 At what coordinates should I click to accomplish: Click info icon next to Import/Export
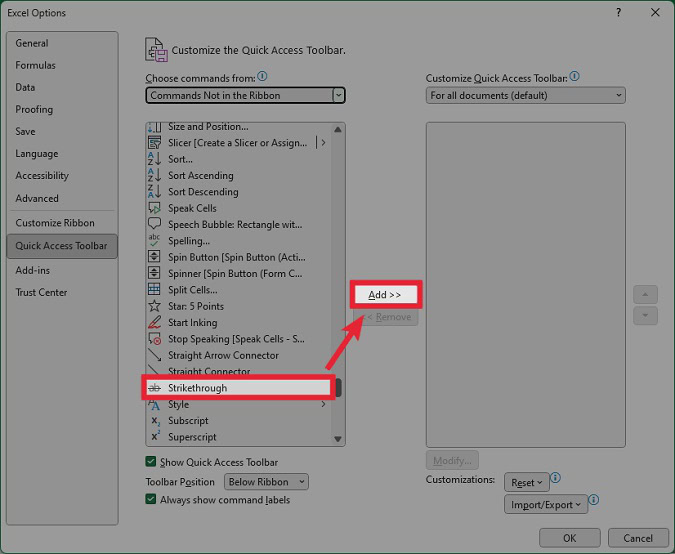tap(594, 499)
